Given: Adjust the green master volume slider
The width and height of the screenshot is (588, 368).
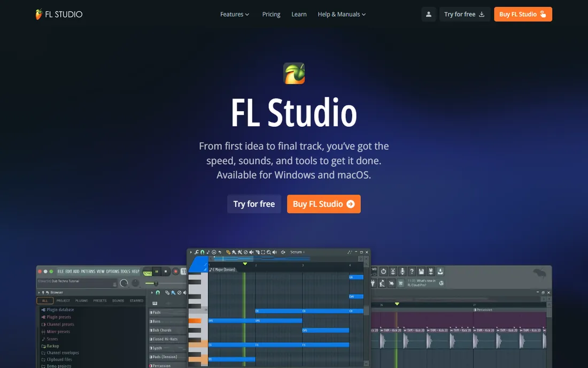Looking at the screenshot, I should click(x=151, y=283).
